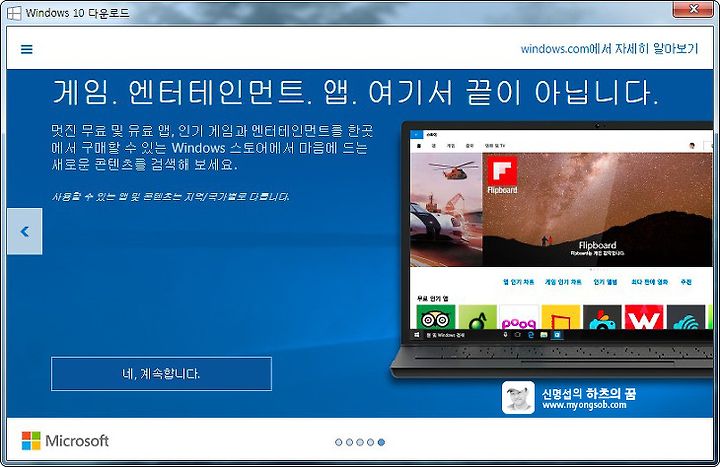Viewport: 720px width, 467px height.
Task: Go back with the left arrow
Action: (25, 231)
